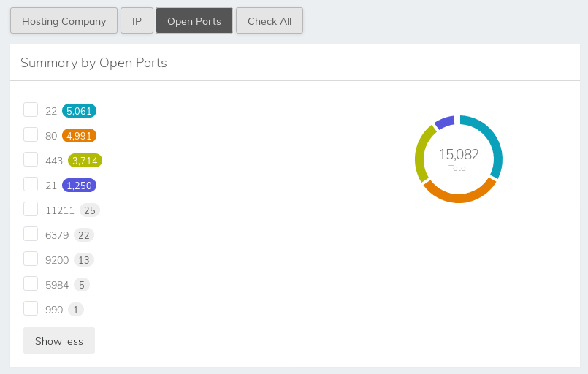Select the checkbox for port 990
Viewport: 588px width, 374px height.
pos(31,308)
